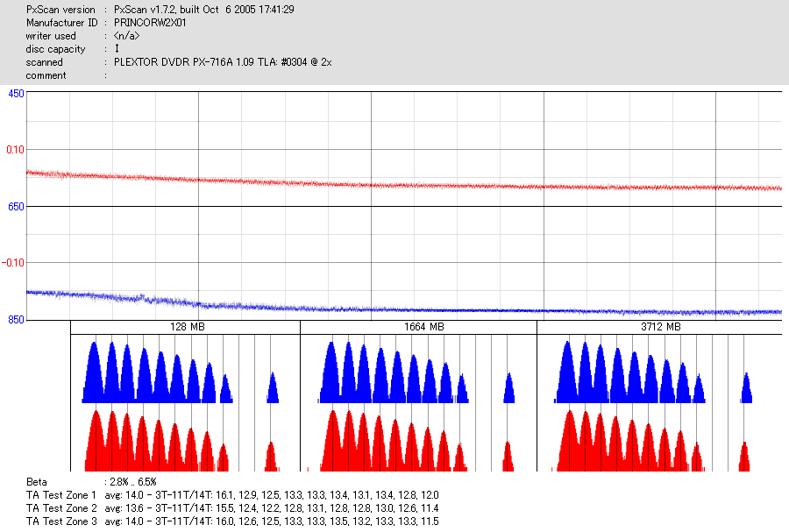The image size is (789, 532).
Task: Click the blue histogram under 1664 MB
Action: click(416, 372)
